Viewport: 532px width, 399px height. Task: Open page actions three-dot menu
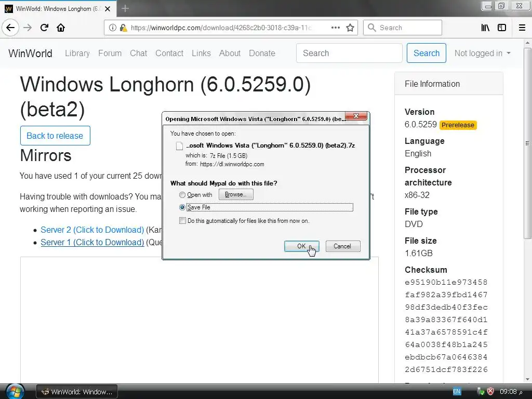[x=335, y=28]
